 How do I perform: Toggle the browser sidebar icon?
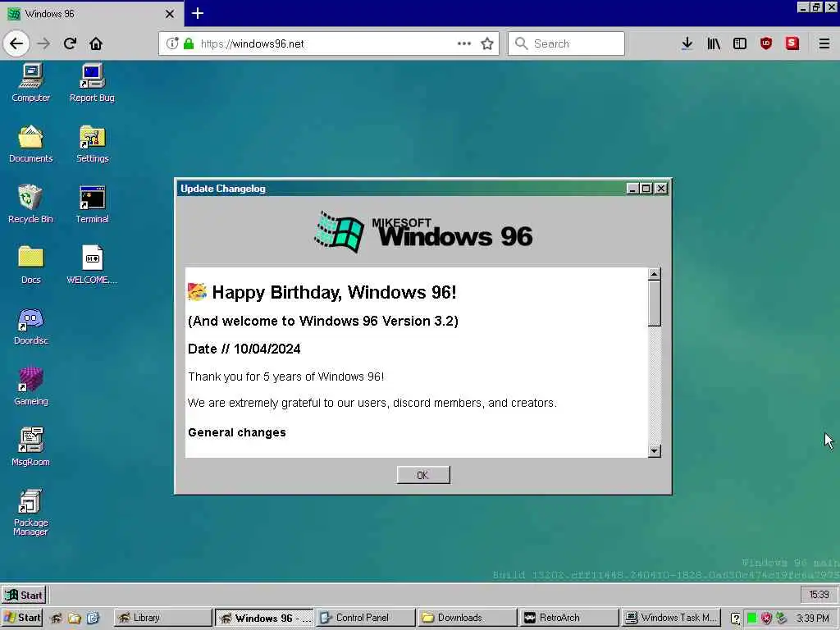click(x=740, y=43)
